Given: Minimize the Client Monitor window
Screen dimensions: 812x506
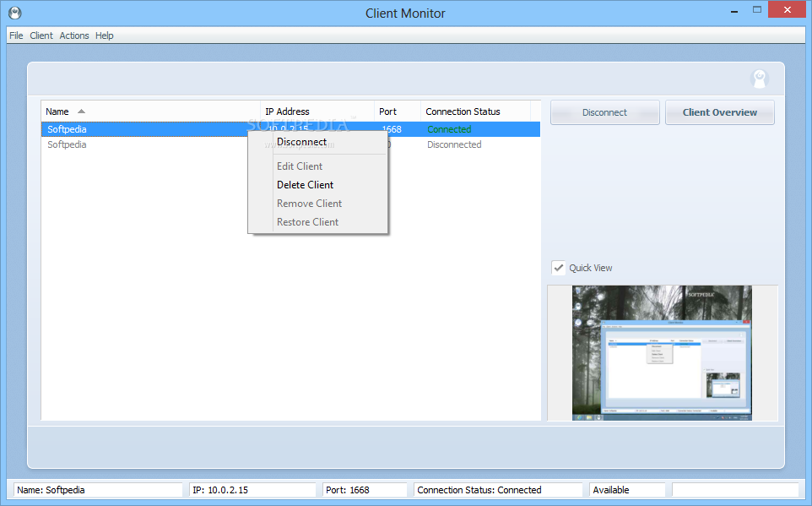Looking at the screenshot, I should click(x=734, y=11).
